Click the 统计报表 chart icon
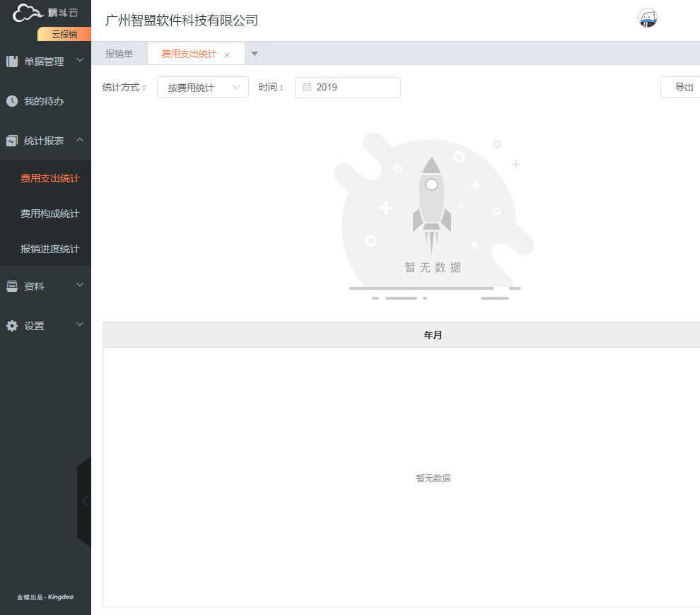700x615 pixels. (x=12, y=141)
